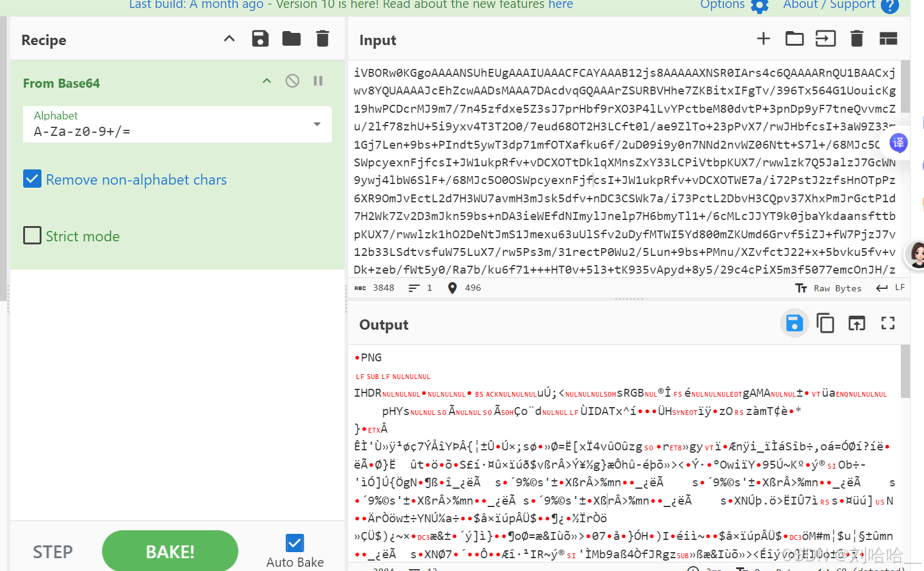The image size is (924, 571).
Task: Enable Strict mode
Action: tap(32, 235)
